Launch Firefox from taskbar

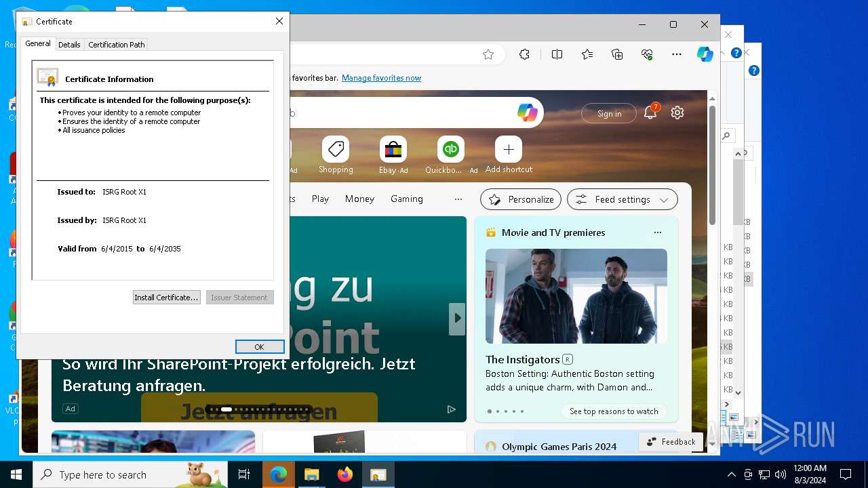[x=345, y=474]
